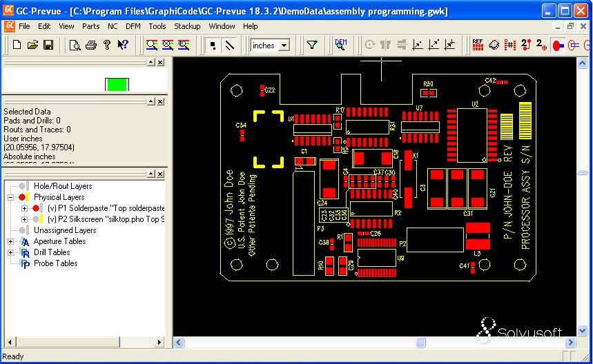The width and height of the screenshot is (593, 364).
Task: Collapse the green overview panel arrow button
Action: pos(151,62)
